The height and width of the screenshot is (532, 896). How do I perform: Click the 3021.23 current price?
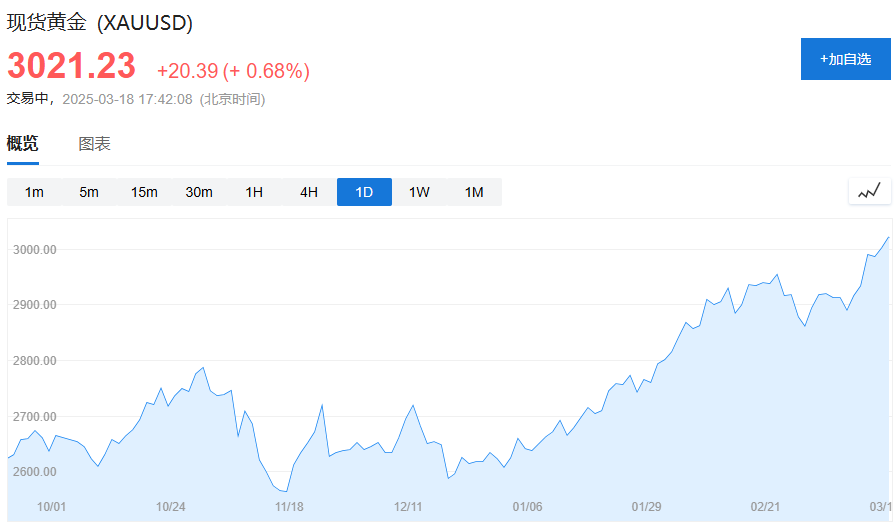point(71,67)
